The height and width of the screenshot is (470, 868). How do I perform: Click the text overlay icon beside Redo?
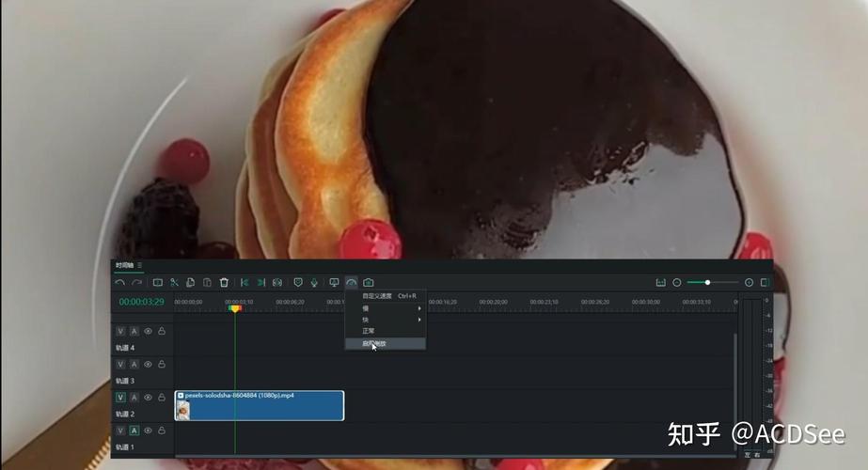point(158,282)
